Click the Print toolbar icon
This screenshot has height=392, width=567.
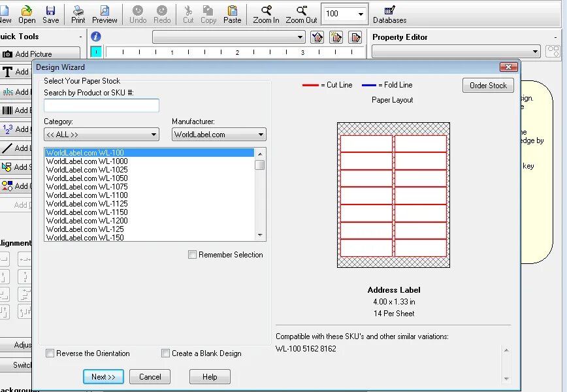tap(78, 15)
